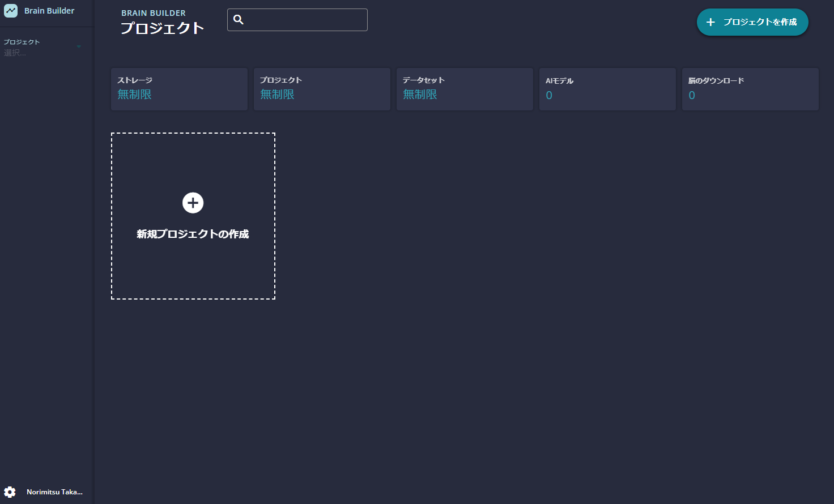Click the AIモデル count card
834x504 pixels.
[607, 89]
